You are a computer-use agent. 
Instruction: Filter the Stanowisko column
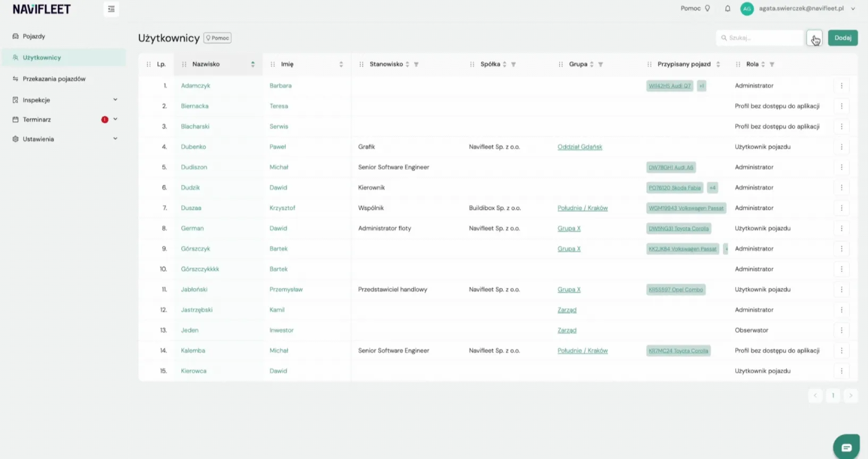click(416, 64)
